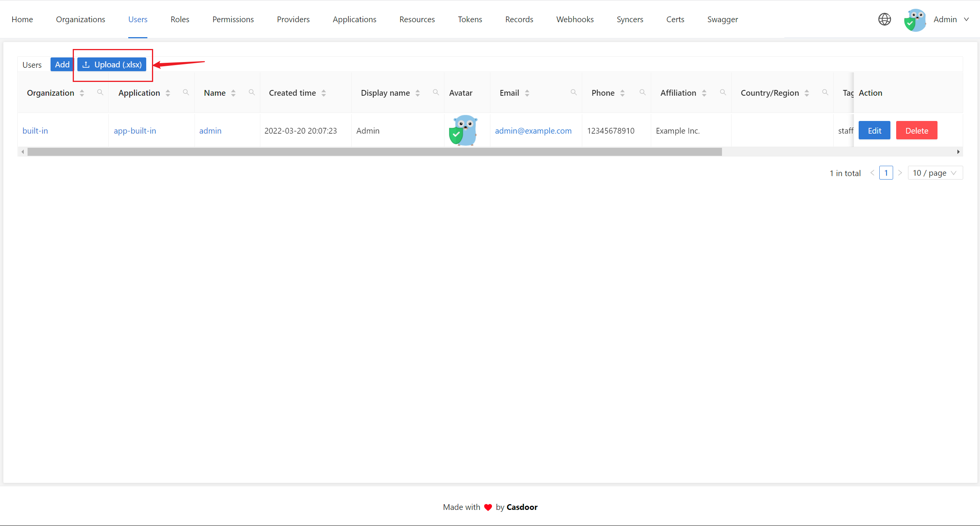
Task: Open the Name column search icon
Action: pyautogui.click(x=252, y=92)
